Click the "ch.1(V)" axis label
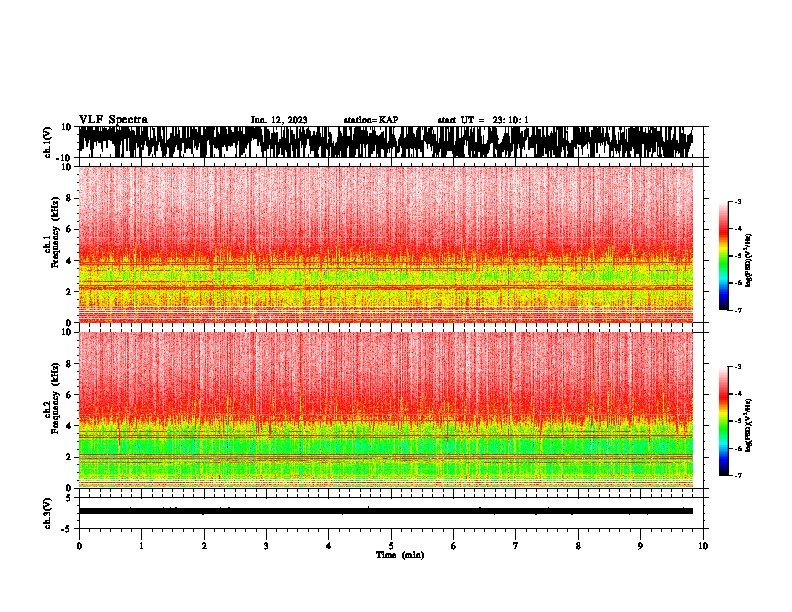The image size is (792, 612). pyautogui.click(x=48, y=142)
